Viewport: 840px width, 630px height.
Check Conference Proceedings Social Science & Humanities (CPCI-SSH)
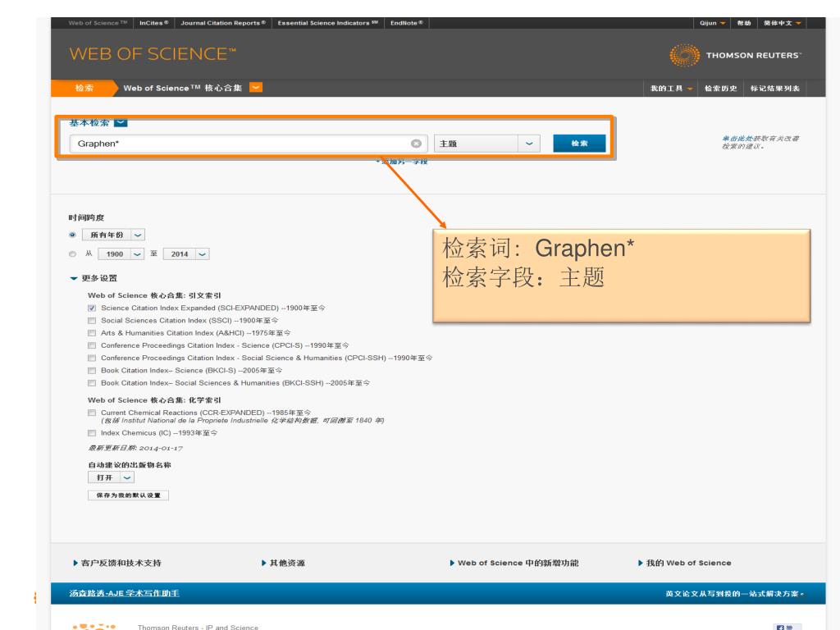click(x=92, y=358)
